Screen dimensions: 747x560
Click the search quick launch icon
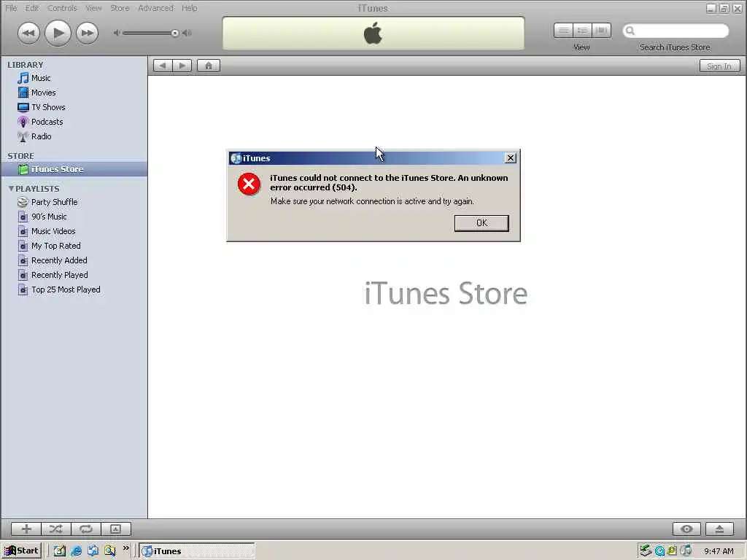coord(110,551)
